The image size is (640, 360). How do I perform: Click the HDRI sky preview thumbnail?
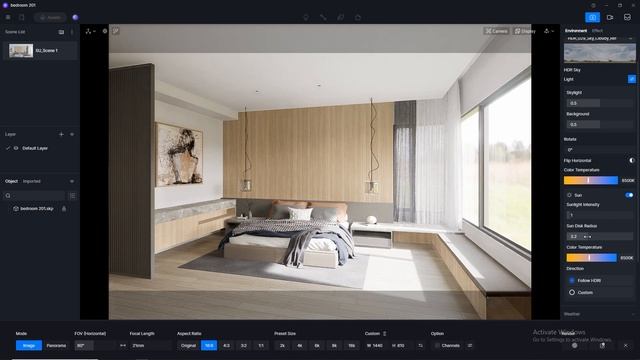coord(600,53)
